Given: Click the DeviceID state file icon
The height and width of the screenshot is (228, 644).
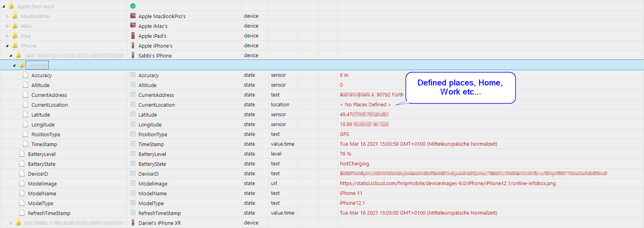Looking at the screenshot, I should [x=22, y=173].
